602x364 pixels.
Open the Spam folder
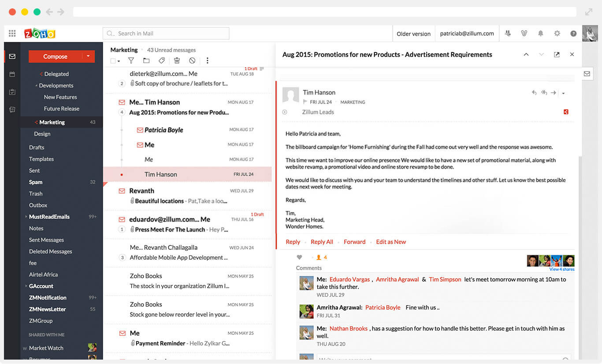click(x=35, y=182)
